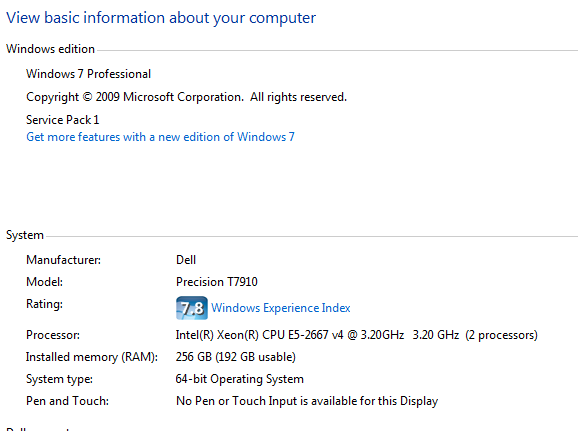Click the 'Installed memory (RAM):' label
The height and width of the screenshot is (431, 578).
[x=92, y=357]
